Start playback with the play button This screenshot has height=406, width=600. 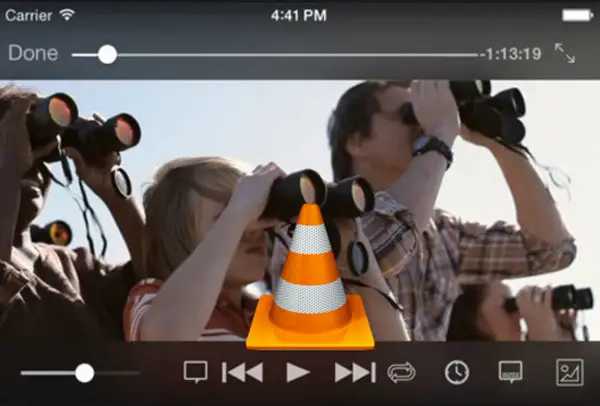(298, 373)
